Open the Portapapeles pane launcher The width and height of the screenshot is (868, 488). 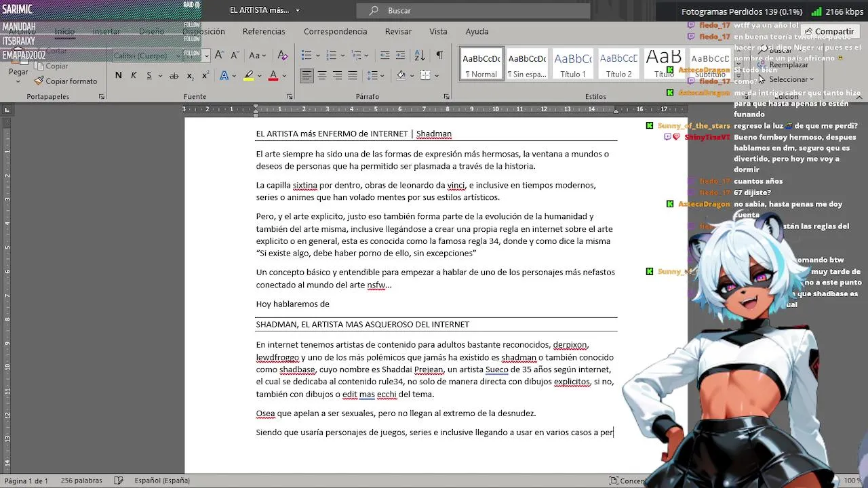coord(102,97)
